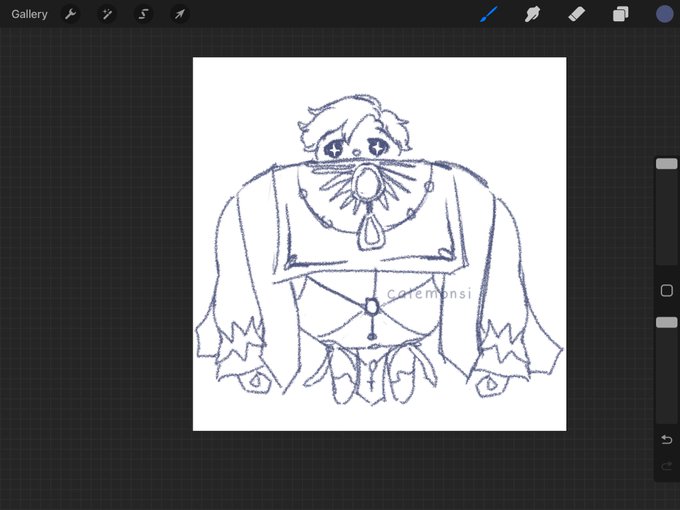
Task: Select the Brush tool
Action: click(x=489, y=14)
